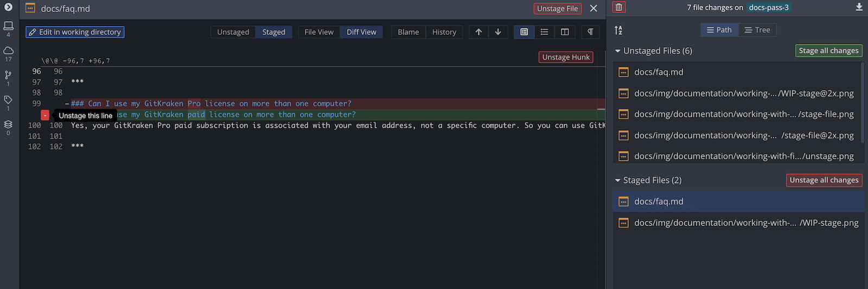This screenshot has height=289, width=868.
Task: Click Unstage File button
Action: 558,9
